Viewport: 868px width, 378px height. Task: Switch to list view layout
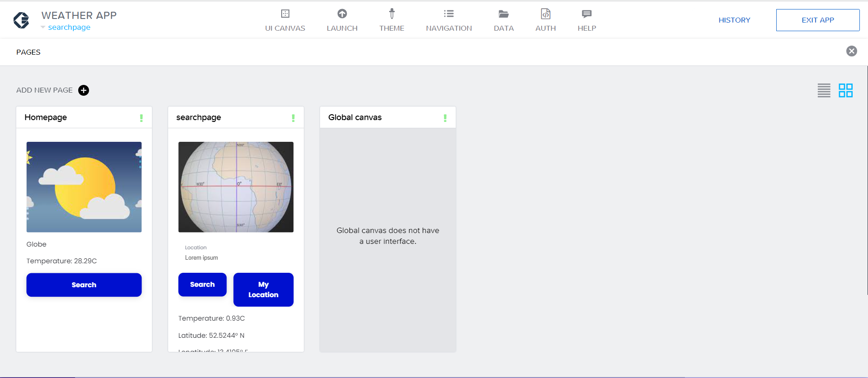[824, 90]
